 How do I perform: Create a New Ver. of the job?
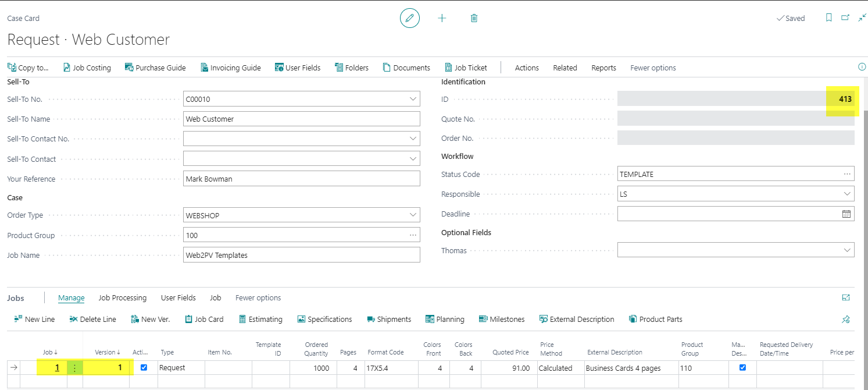click(x=151, y=319)
